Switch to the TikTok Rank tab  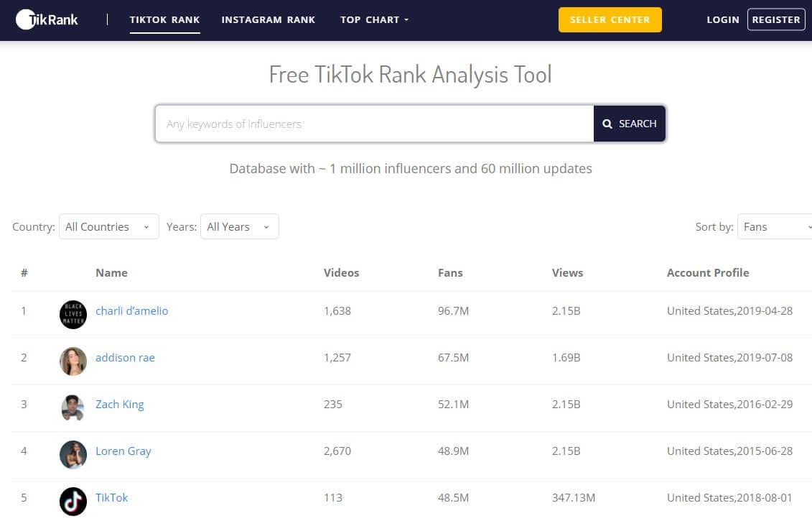coord(164,19)
